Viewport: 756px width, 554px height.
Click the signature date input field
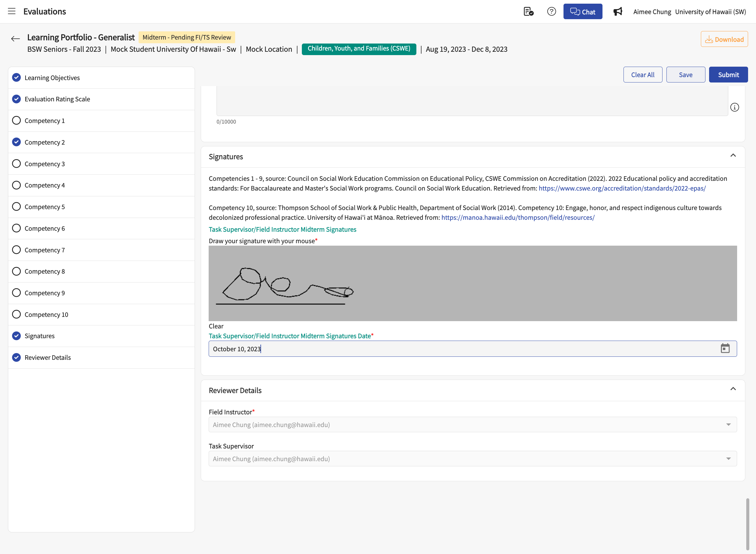472,349
